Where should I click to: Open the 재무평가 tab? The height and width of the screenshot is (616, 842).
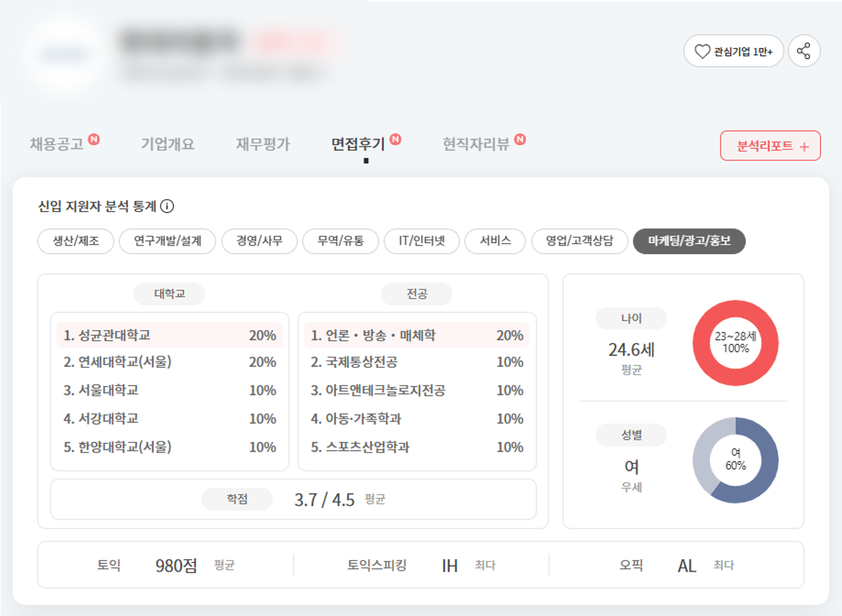tap(263, 144)
